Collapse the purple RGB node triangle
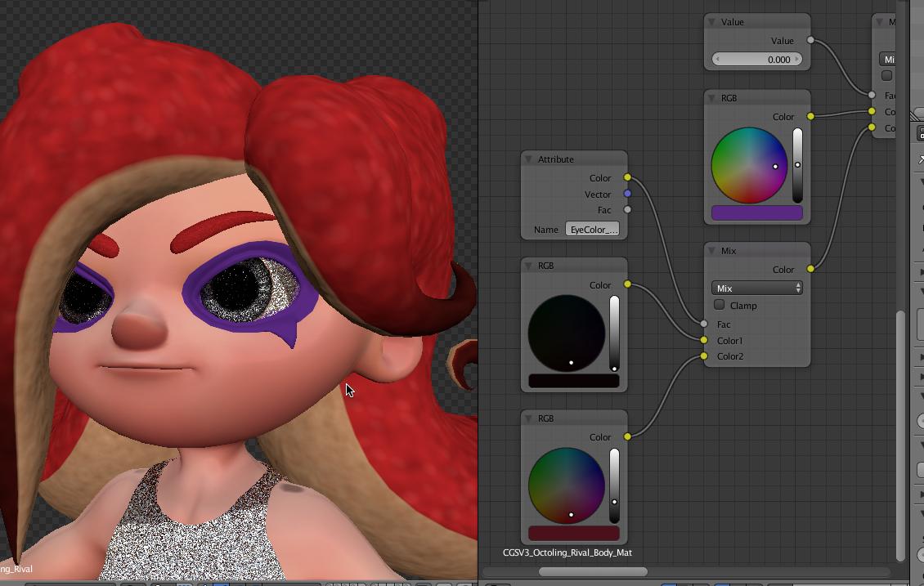The width and height of the screenshot is (924, 586). (712, 98)
